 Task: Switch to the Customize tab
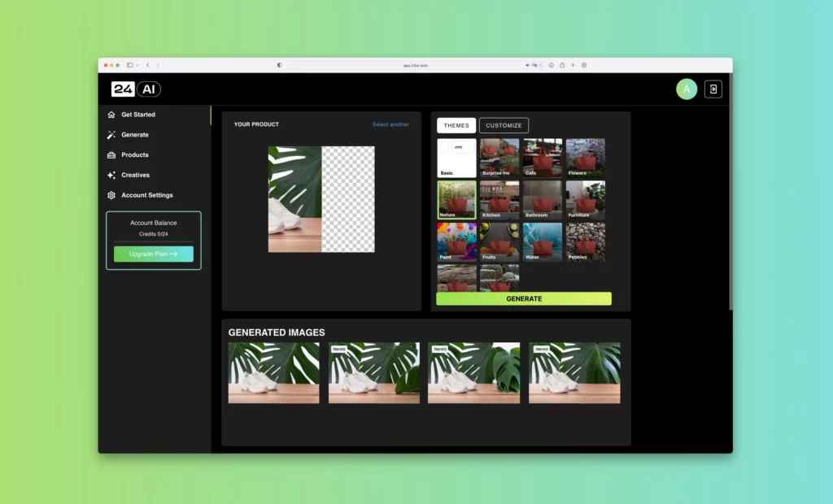coord(504,125)
